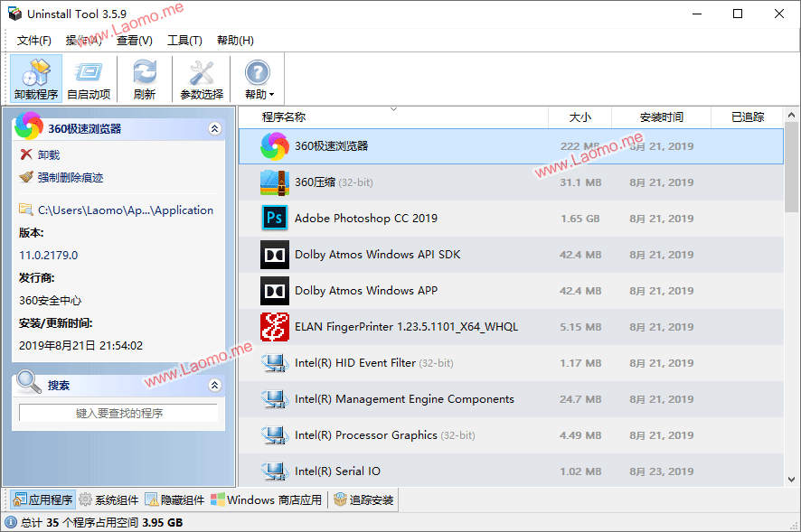801x532 pixels.
Task: Open the C:\Users\Laomo install folder link
Action: tap(126, 210)
